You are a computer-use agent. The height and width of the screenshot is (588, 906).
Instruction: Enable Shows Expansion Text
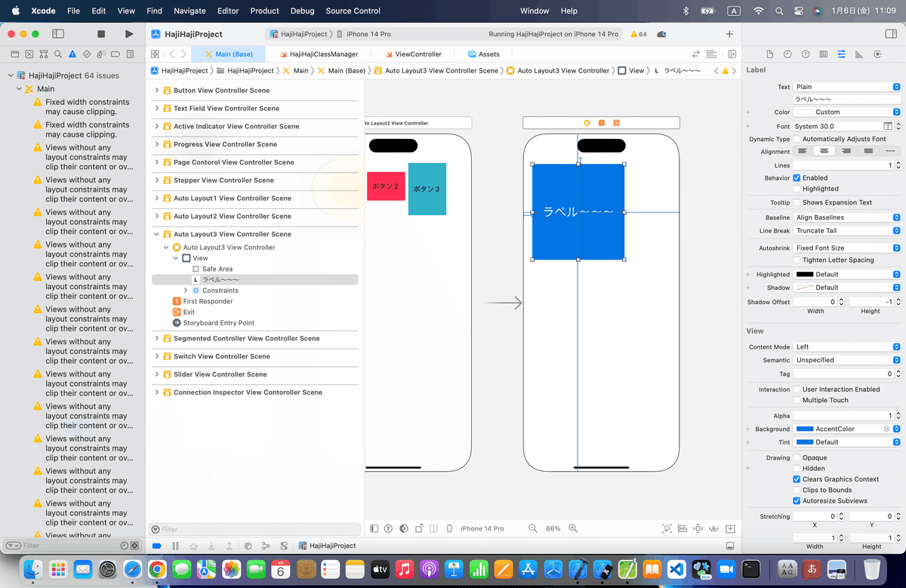pyautogui.click(x=797, y=202)
